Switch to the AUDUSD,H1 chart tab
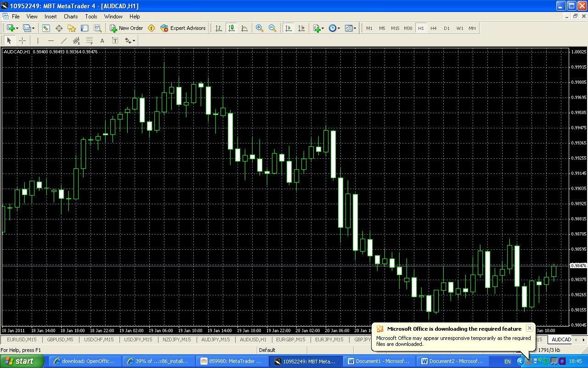The height and width of the screenshot is (368, 588). [x=253, y=339]
